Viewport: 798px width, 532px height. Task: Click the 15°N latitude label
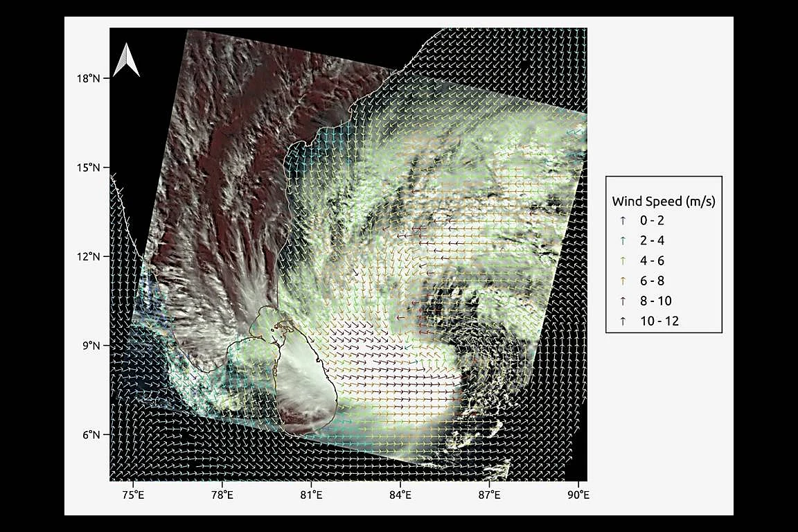89,168
